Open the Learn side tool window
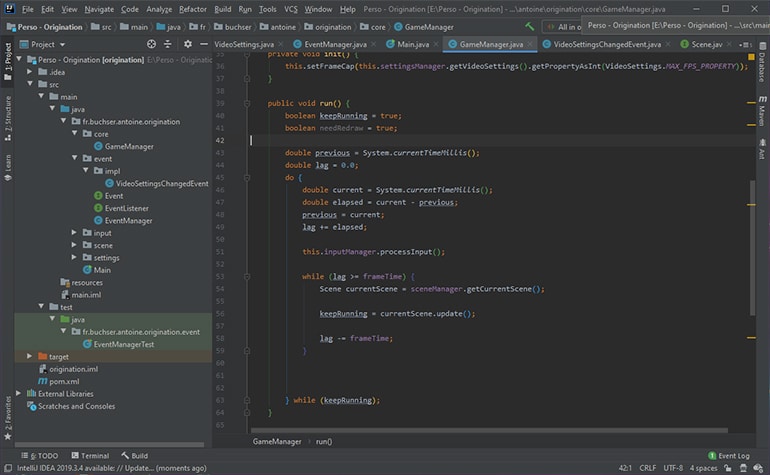Screen dimensions: 770x475 tap(7, 168)
